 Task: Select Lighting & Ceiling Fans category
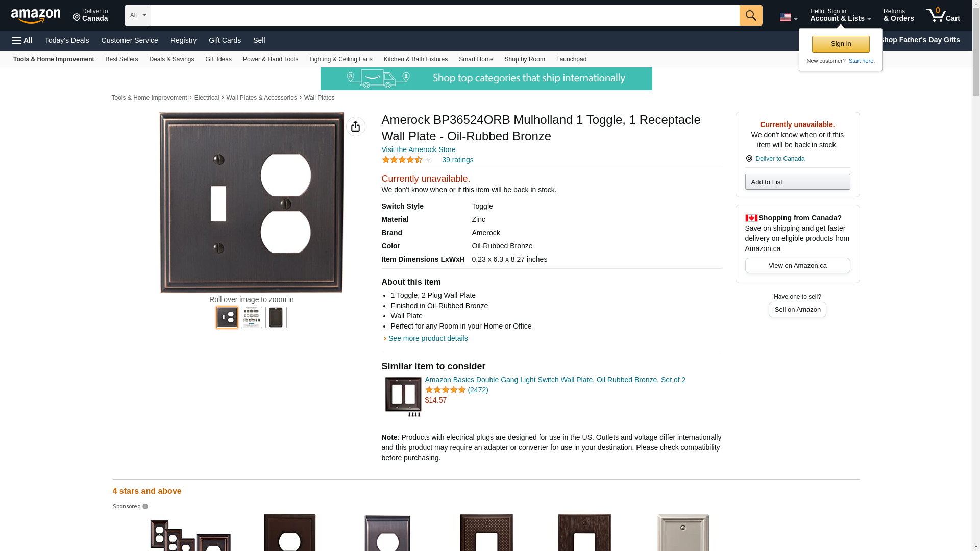point(341,59)
